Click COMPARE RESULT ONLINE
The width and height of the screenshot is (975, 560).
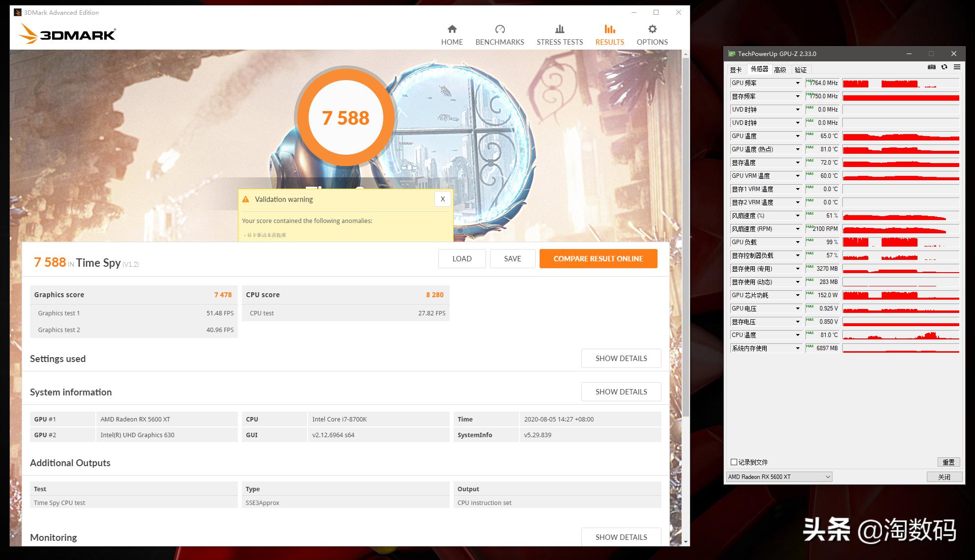pyautogui.click(x=598, y=258)
